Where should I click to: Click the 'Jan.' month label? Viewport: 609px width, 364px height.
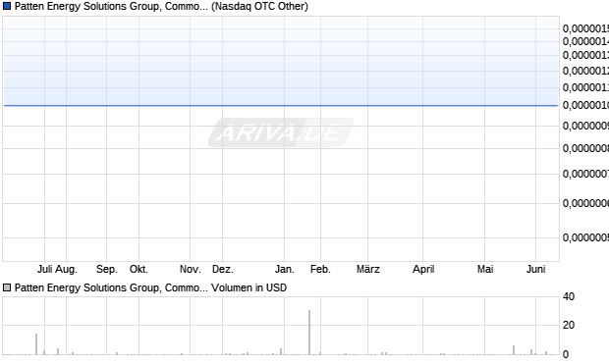pos(285,269)
